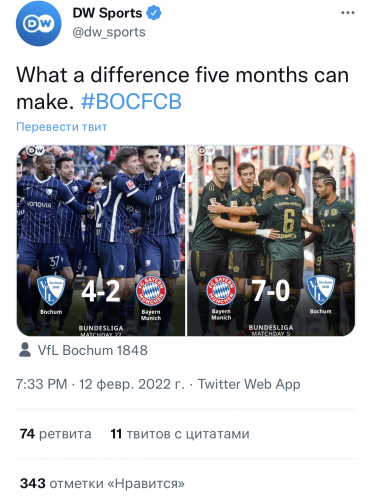372x500 pixels.
Task: Click the tagged person icon
Action: [x=25, y=350]
